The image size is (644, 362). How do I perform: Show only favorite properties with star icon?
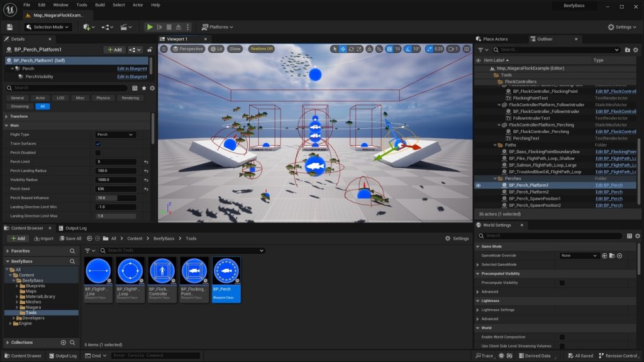(144, 88)
